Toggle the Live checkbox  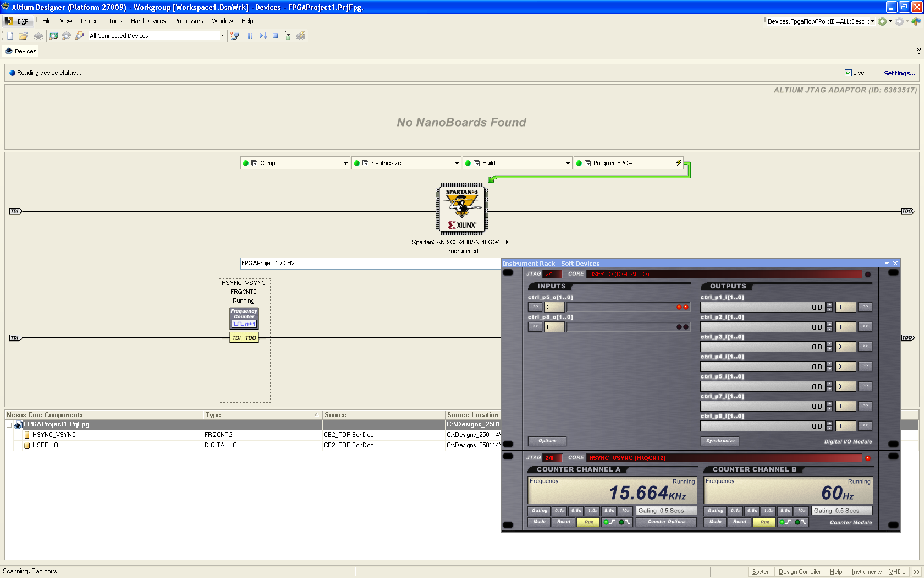point(848,73)
